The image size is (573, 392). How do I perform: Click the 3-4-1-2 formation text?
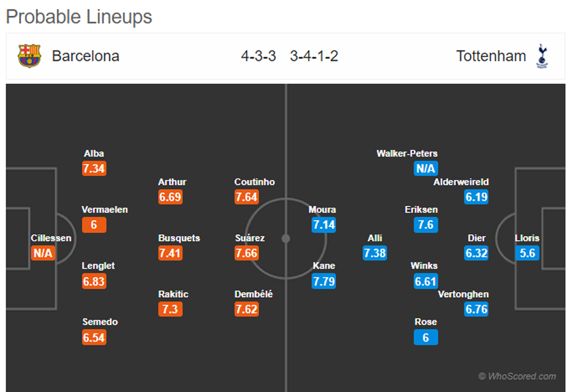tap(314, 56)
